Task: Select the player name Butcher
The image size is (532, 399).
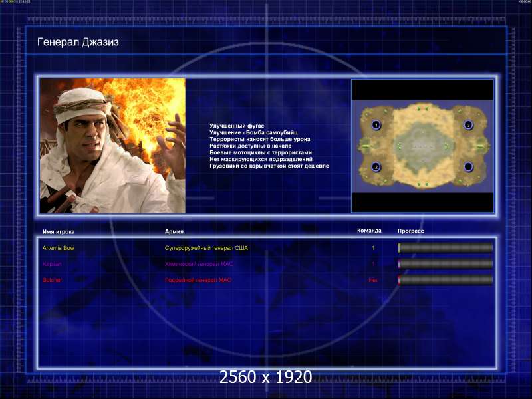Action: (53, 280)
